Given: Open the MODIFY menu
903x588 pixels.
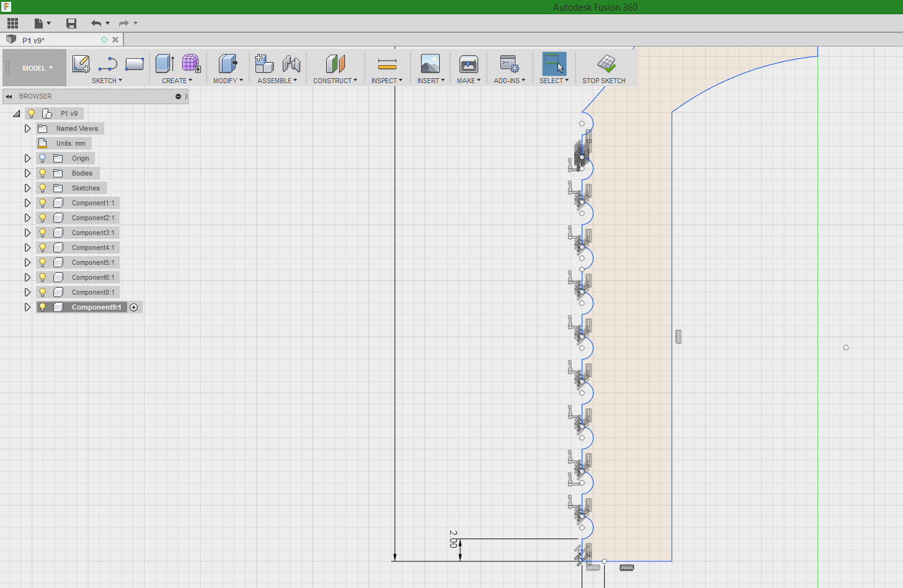Looking at the screenshot, I should (x=228, y=81).
